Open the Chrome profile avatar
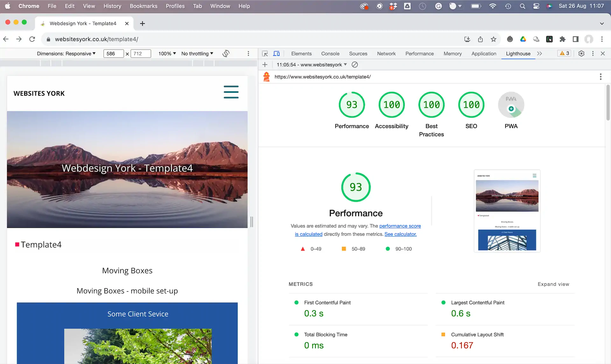 pyautogui.click(x=589, y=39)
